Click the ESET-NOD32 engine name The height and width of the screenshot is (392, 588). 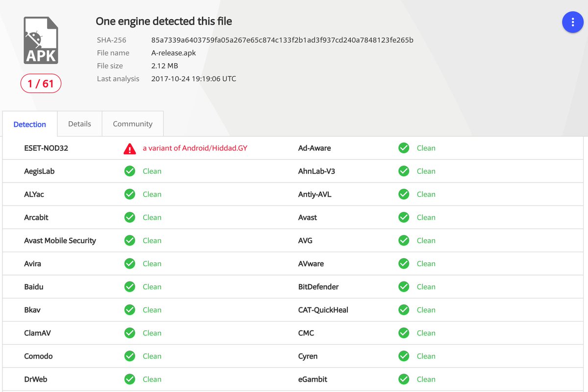click(46, 148)
